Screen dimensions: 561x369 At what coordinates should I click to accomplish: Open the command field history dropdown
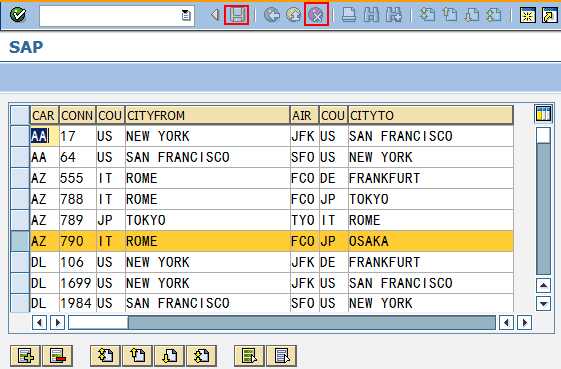click(x=186, y=15)
